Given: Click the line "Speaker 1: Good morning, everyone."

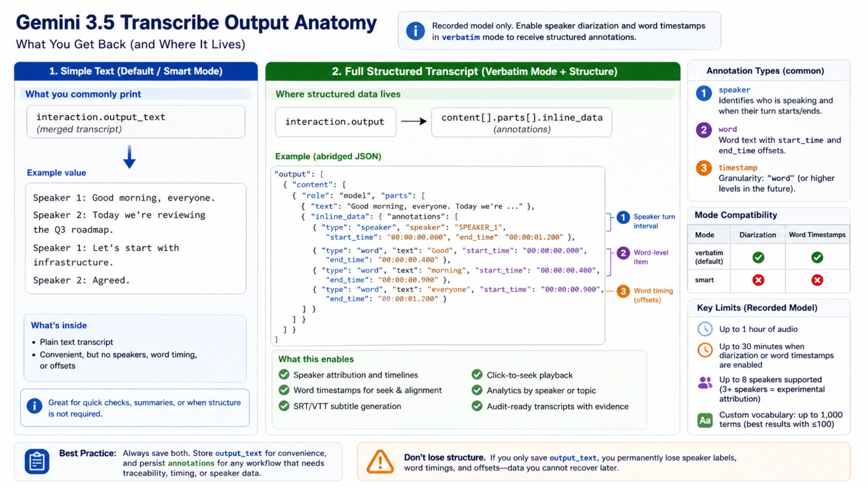Looking at the screenshot, I should point(124,198).
